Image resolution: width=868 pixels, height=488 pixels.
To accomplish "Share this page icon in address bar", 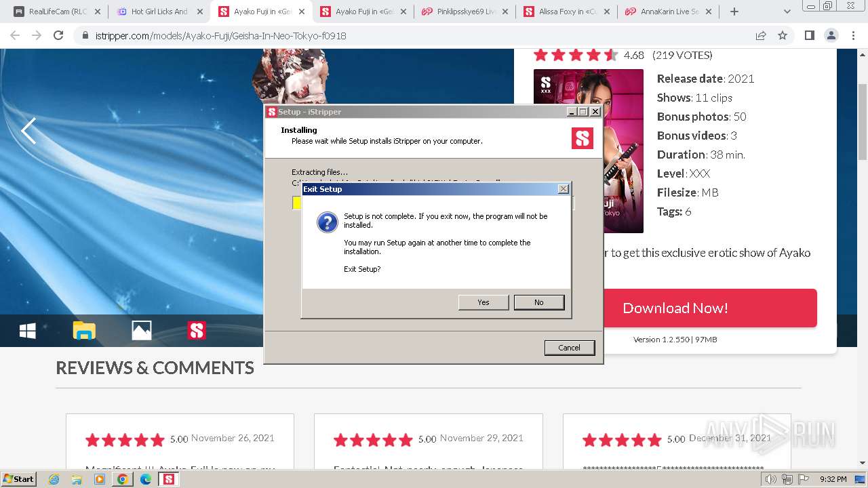I will coord(761,35).
